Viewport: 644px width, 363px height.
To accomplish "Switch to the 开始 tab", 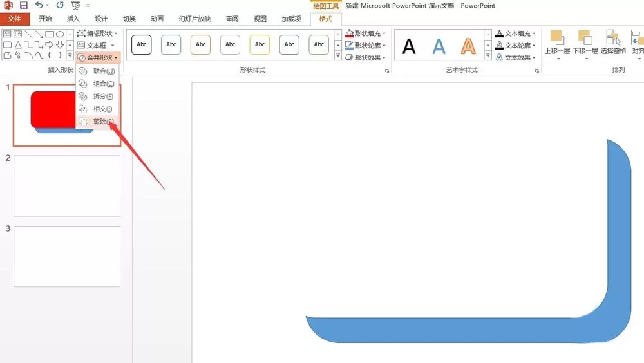I will click(x=45, y=19).
